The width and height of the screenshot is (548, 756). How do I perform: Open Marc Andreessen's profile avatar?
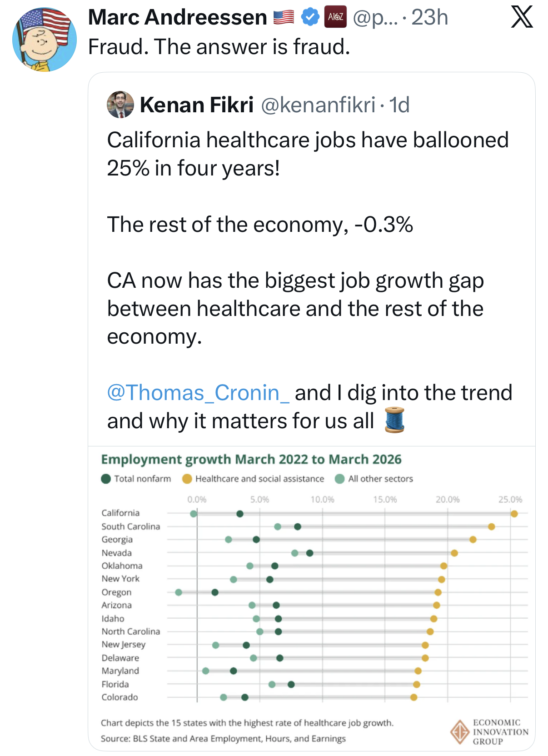click(x=45, y=40)
